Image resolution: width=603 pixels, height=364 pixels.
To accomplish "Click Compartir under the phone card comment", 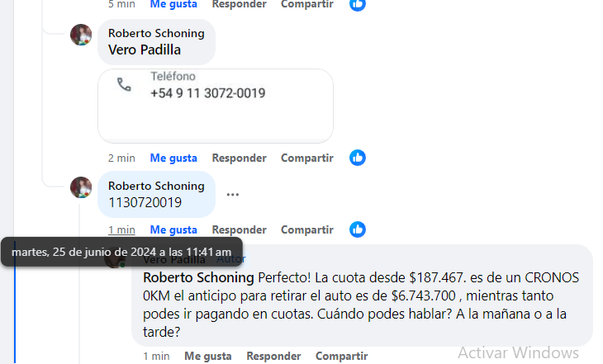I will tap(307, 158).
